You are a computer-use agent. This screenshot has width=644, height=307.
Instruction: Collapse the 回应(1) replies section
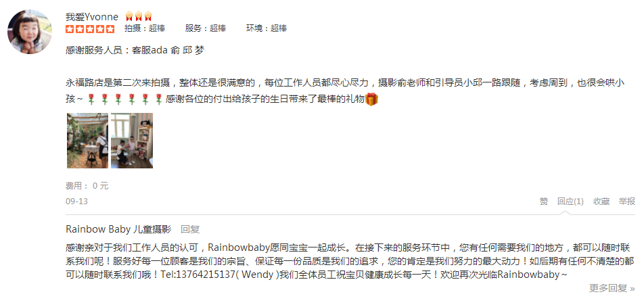click(x=570, y=202)
